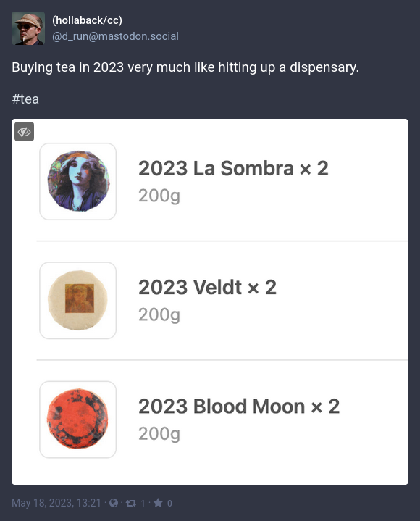420x521 pixels.
Task: Open the author's profile avatar
Action: (28, 28)
